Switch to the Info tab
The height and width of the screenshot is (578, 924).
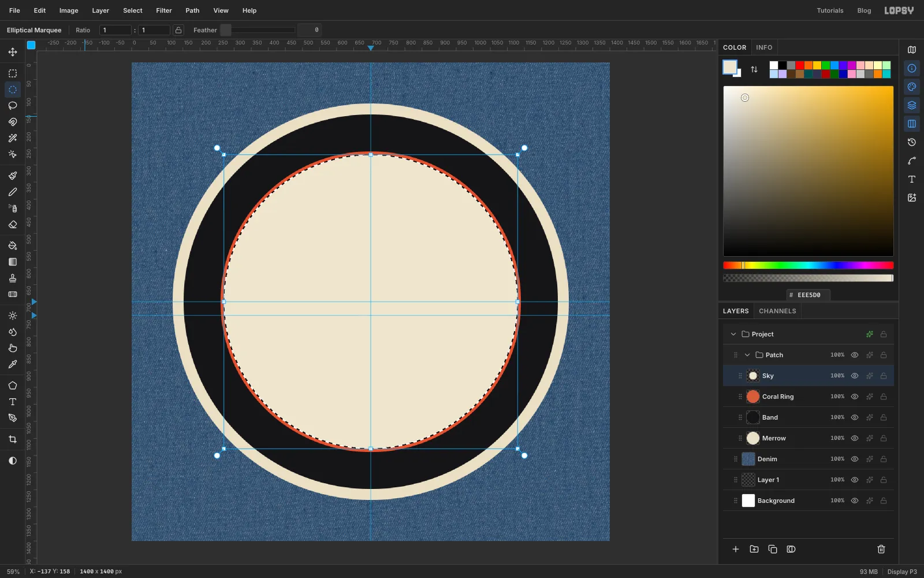pos(764,47)
